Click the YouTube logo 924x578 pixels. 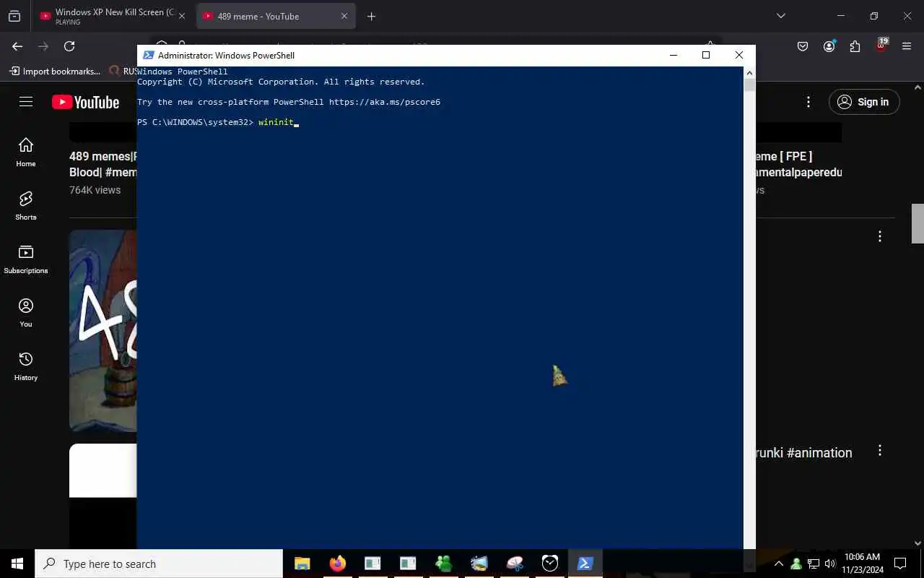click(85, 103)
